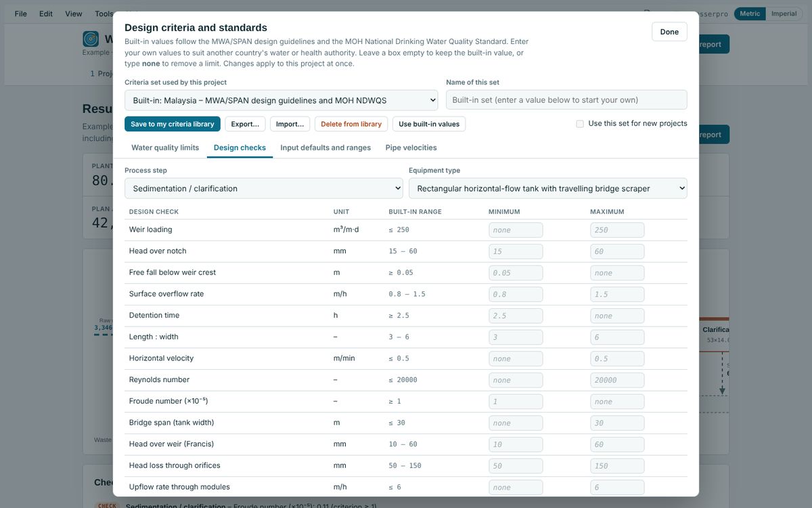Click Surface overflow rate maximum field
Image resolution: width=812 pixels, height=508 pixels.
click(x=617, y=294)
